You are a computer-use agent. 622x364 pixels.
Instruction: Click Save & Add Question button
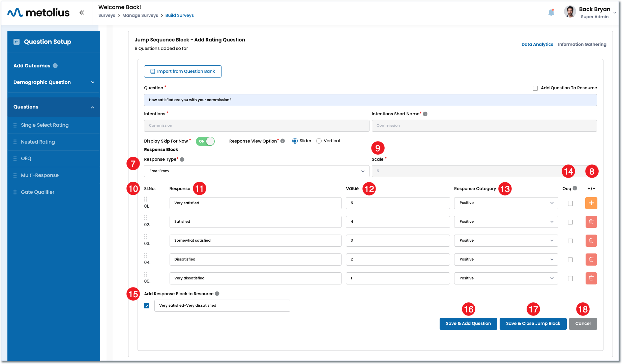(468, 324)
